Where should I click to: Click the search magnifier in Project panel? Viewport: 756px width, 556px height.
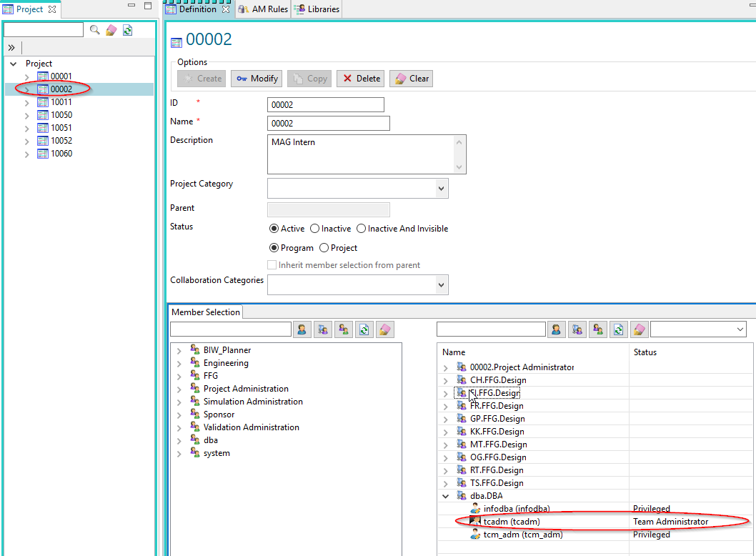click(94, 30)
